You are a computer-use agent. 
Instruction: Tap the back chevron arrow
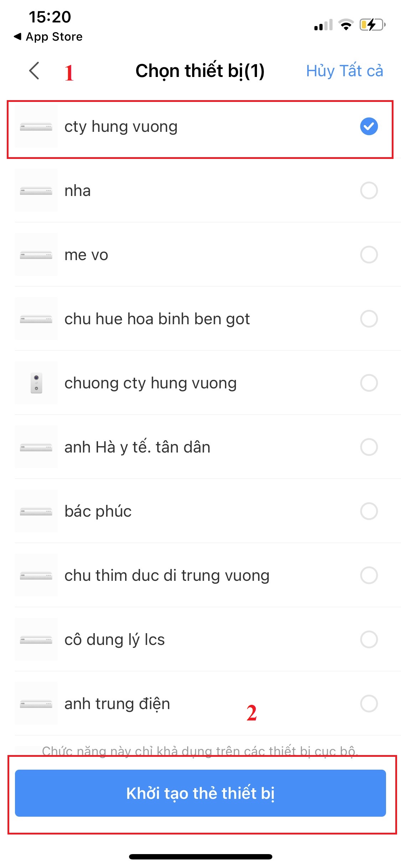pyautogui.click(x=34, y=71)
